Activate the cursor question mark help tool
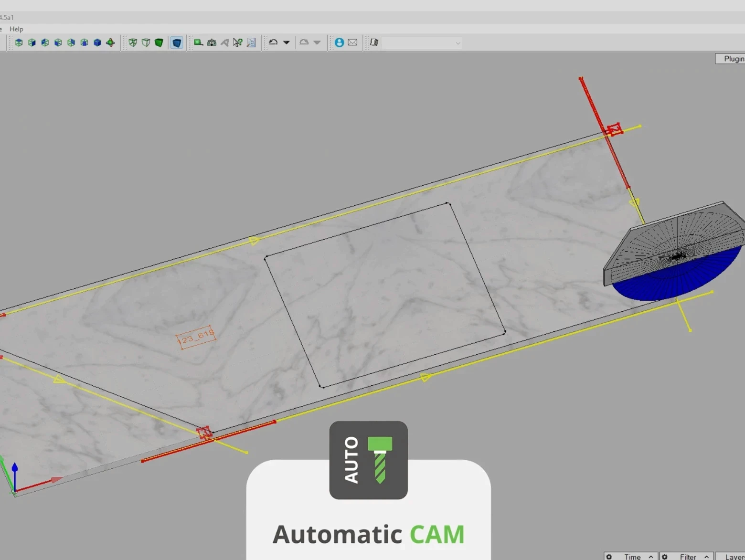The image size is (745, 560). (x=237, y=42)
